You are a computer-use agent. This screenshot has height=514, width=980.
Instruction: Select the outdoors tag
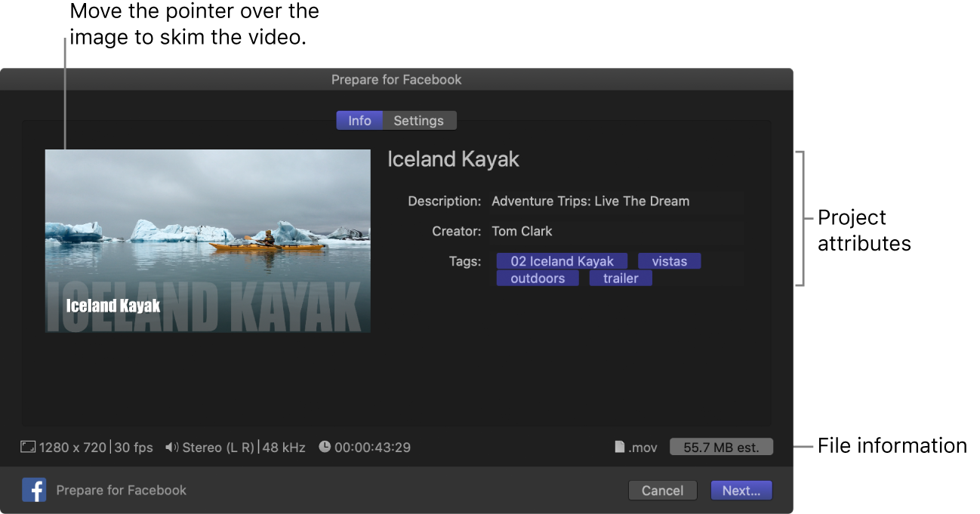(x=538, y=279)
